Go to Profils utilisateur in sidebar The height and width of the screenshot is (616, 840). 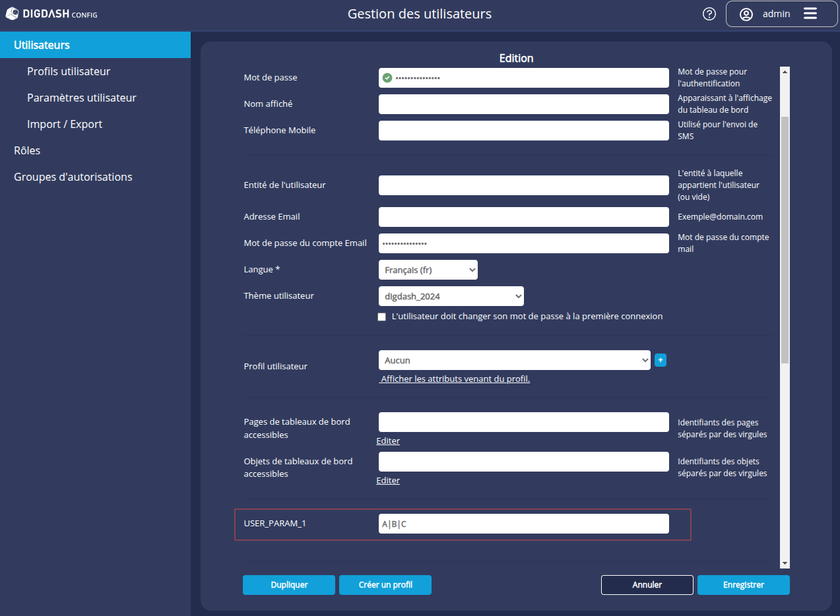click(69, 71)
